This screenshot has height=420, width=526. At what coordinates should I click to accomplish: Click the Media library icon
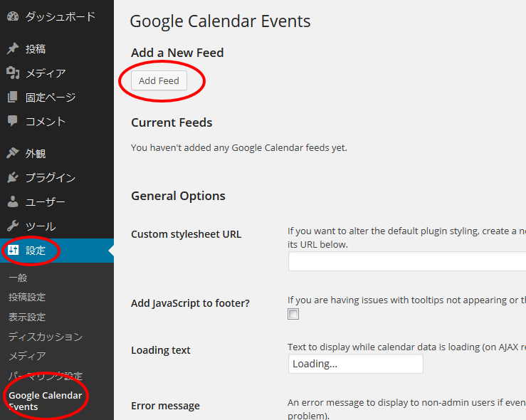[x=13, y=73]
